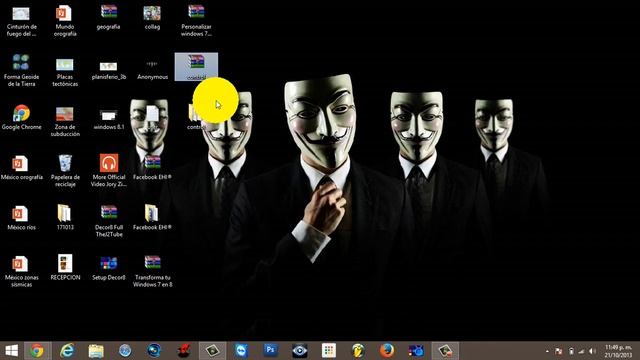640x360 pixels.
Task: Open the Mundo orografía presentation icon
Action: [64, 21]
